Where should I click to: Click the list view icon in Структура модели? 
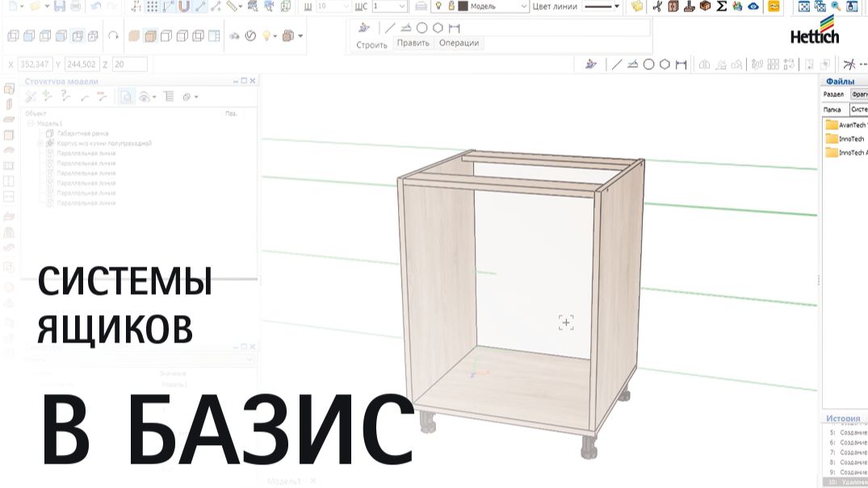[169, 97]
